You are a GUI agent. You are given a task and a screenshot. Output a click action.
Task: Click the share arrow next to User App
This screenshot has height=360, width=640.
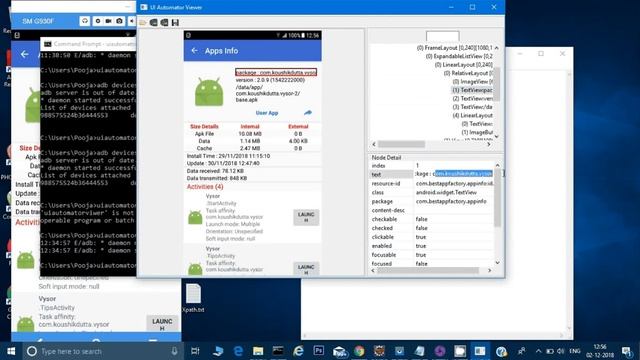[308, 113]
